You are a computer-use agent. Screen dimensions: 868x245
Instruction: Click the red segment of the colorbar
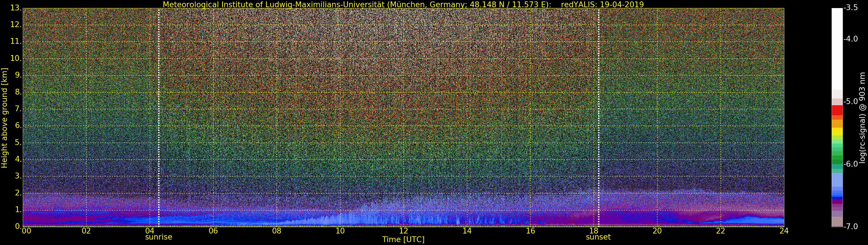coord(837,111)
